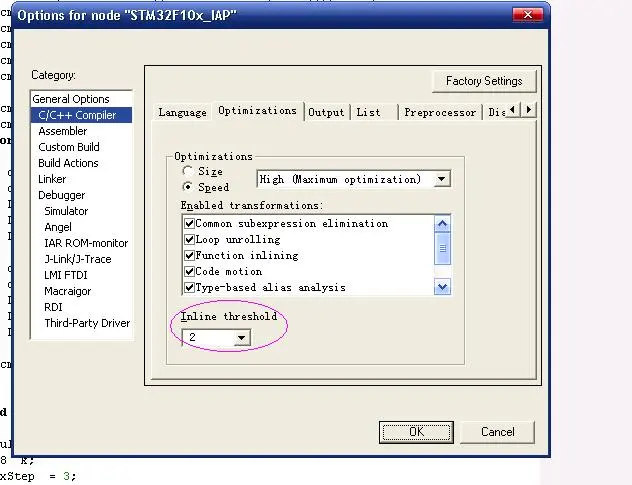Screen dimensions: 632x485
Task: Click the Cancel button
Action: 497,432
